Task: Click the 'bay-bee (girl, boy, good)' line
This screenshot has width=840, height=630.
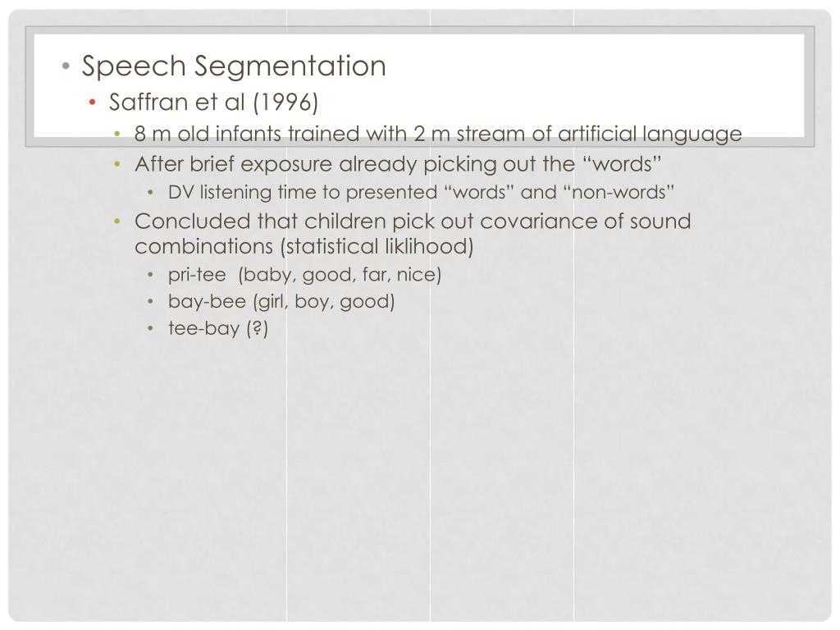Action: click(281, 302)
